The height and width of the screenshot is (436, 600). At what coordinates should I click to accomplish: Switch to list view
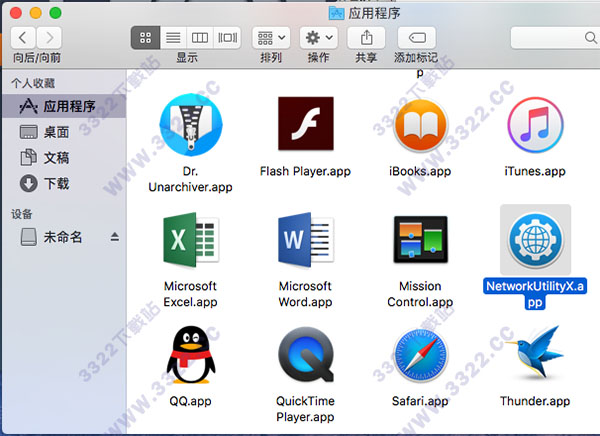173,38
